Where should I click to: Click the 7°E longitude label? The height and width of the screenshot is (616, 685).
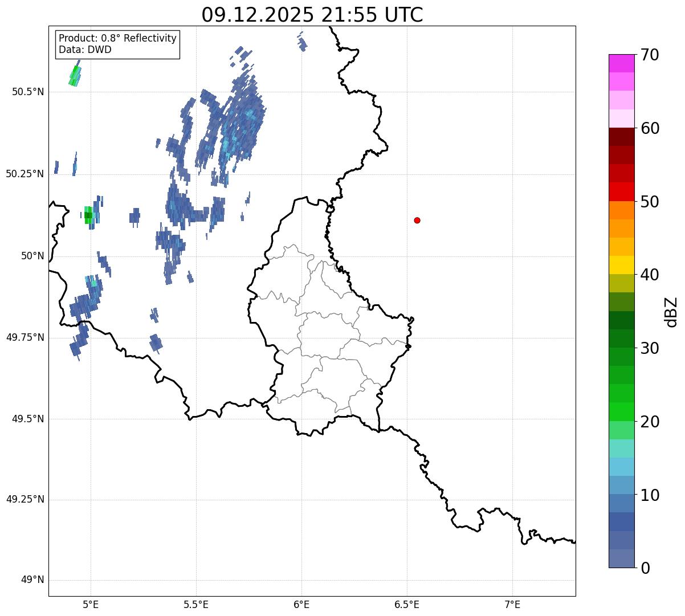[x=513, y=605]
